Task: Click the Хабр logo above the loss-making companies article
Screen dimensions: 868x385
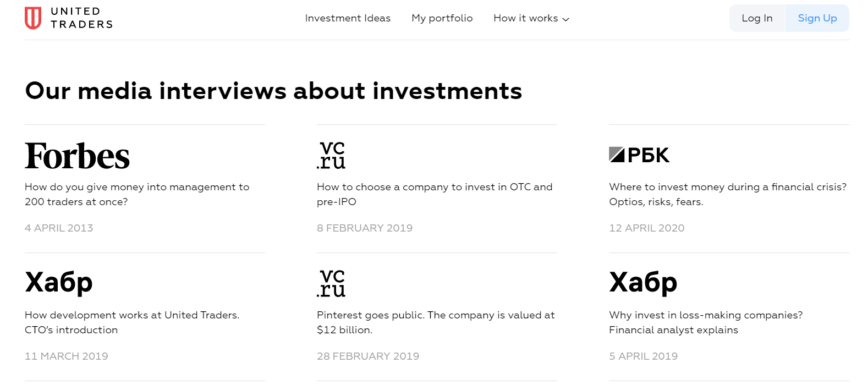Action: [x=643, y=283]
